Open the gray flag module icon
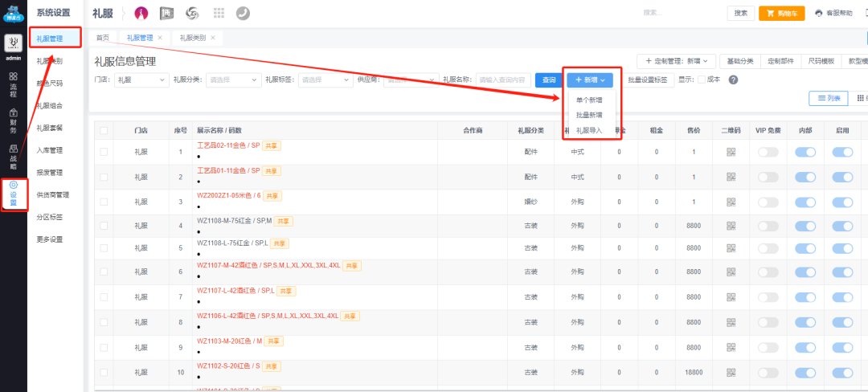The height and width of the screenshot is (392, 868). pos(167,14)
